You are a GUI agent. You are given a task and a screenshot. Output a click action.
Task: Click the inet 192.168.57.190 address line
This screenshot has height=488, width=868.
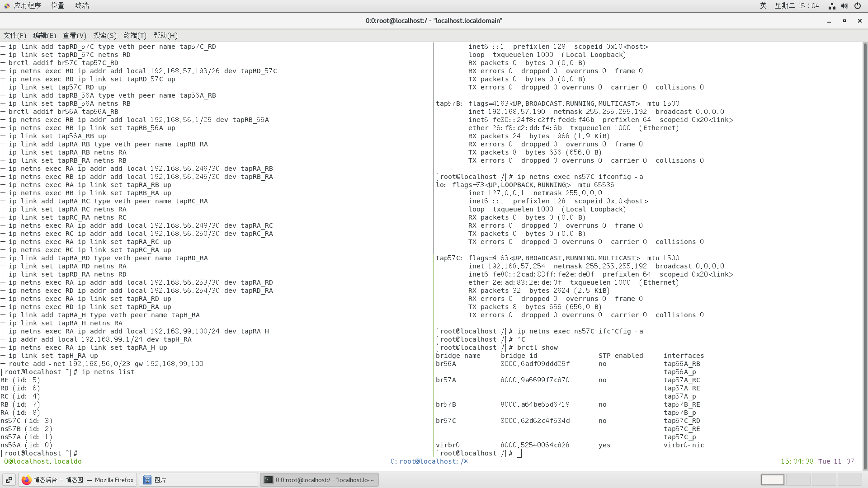pyautogui.click(x=596, y=112)
